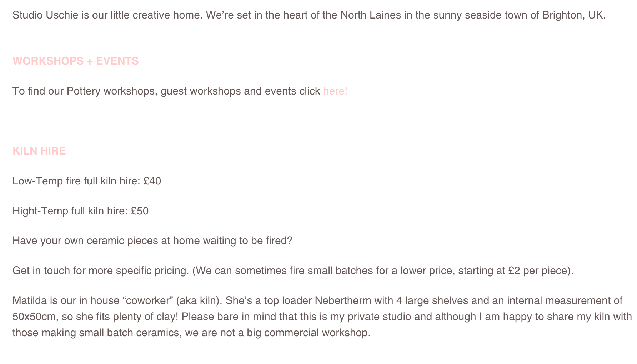Click the "Brighton, UK" text

(574, 15)
